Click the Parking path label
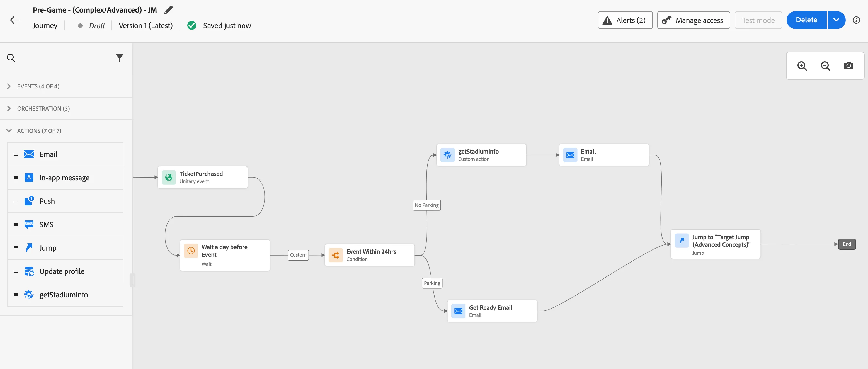 432,283
